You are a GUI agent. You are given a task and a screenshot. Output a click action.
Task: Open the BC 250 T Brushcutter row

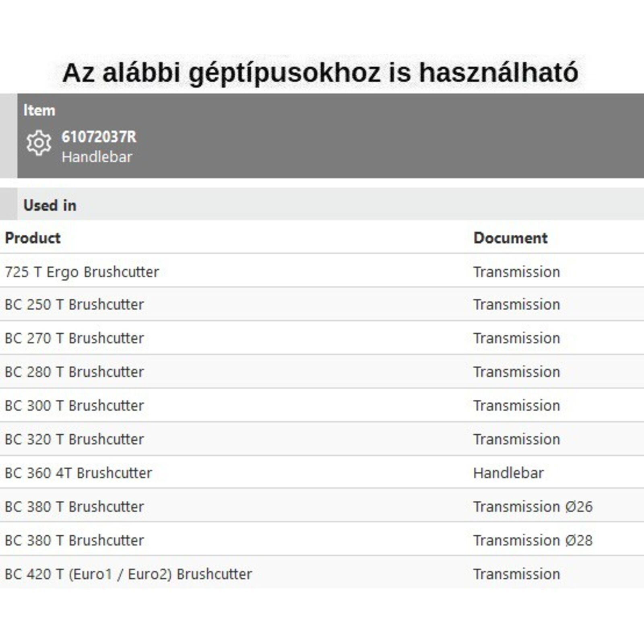(74, 305)
